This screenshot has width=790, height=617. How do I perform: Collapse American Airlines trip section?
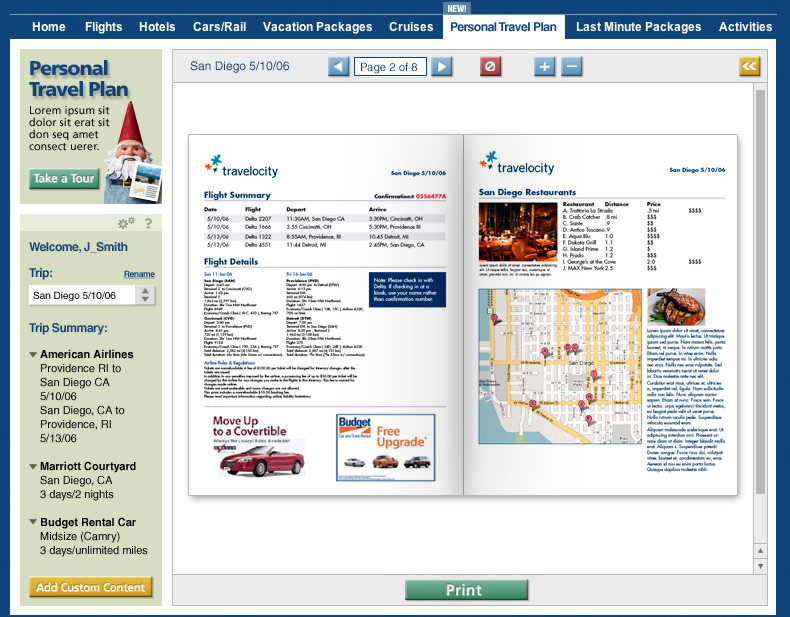(x=33, y=355)
